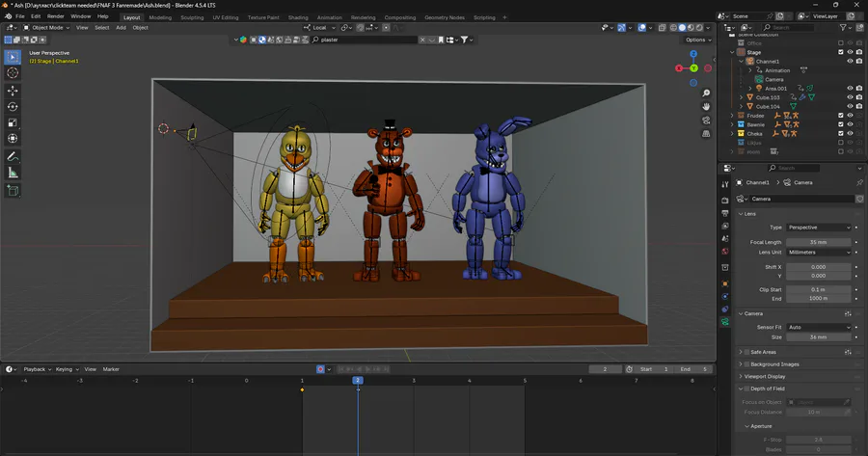
Task: Open the Lens Unit Millimeters dropdown
Action: 819,253
